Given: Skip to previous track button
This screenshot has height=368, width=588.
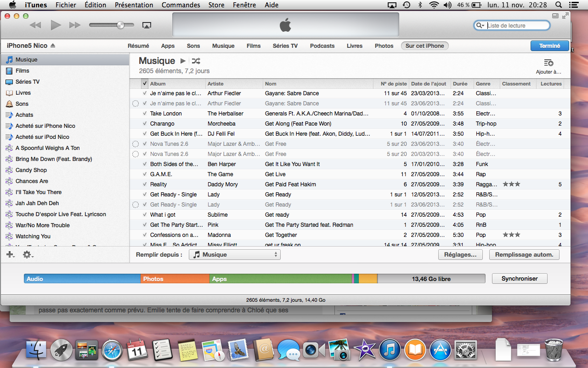Looking at the screenshot, I should pos(35,25).
